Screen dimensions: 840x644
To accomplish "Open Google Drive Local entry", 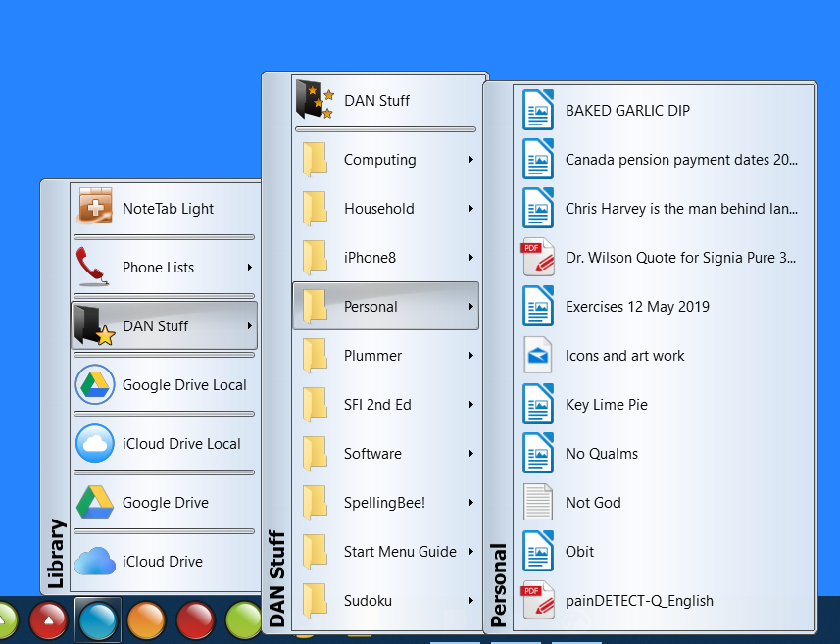I will [x=183, y=385].
